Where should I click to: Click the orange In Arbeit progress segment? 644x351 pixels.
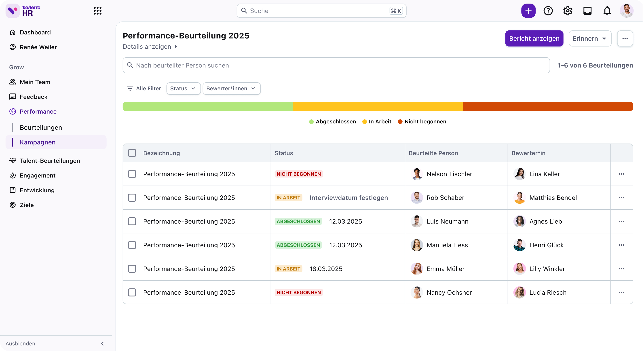click(x=378, y=106)
